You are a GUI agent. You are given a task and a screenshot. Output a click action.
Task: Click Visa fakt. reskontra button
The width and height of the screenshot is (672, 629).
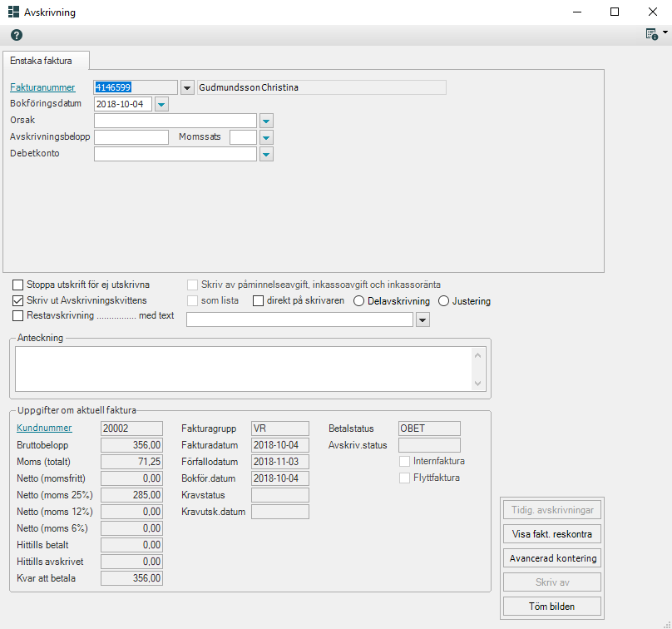point(552,534)
